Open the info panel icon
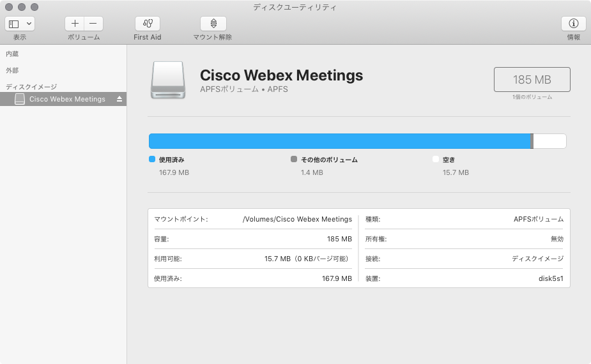591x364 pixels. pos(573,24)
